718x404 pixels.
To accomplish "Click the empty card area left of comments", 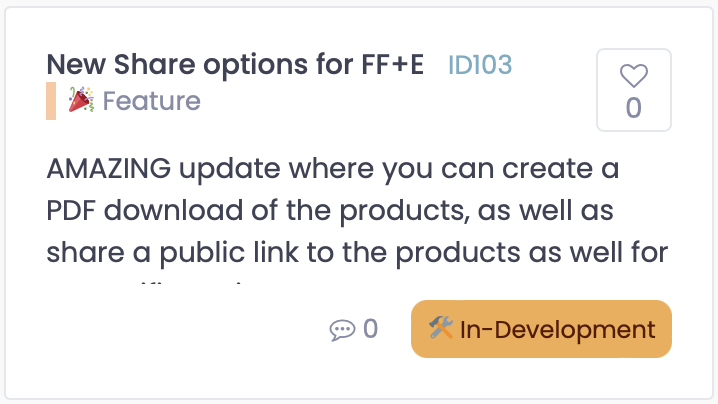I will tap(183, 329).
